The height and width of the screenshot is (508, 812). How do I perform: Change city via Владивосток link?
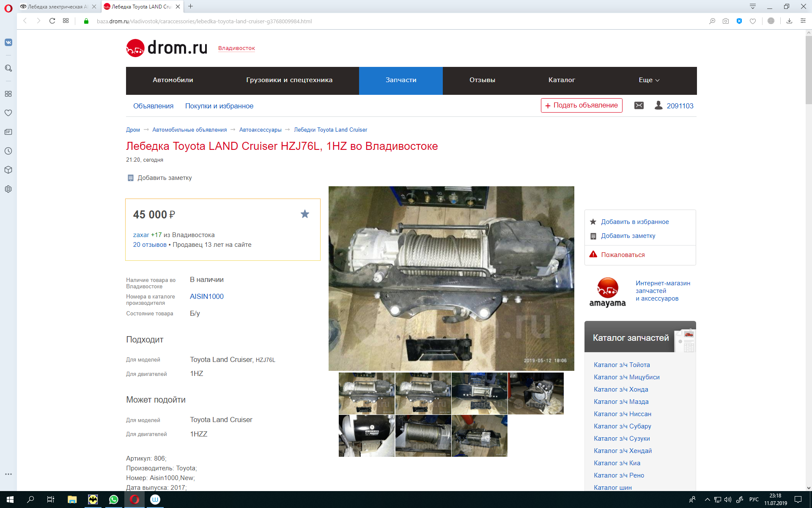click(236, 48)
